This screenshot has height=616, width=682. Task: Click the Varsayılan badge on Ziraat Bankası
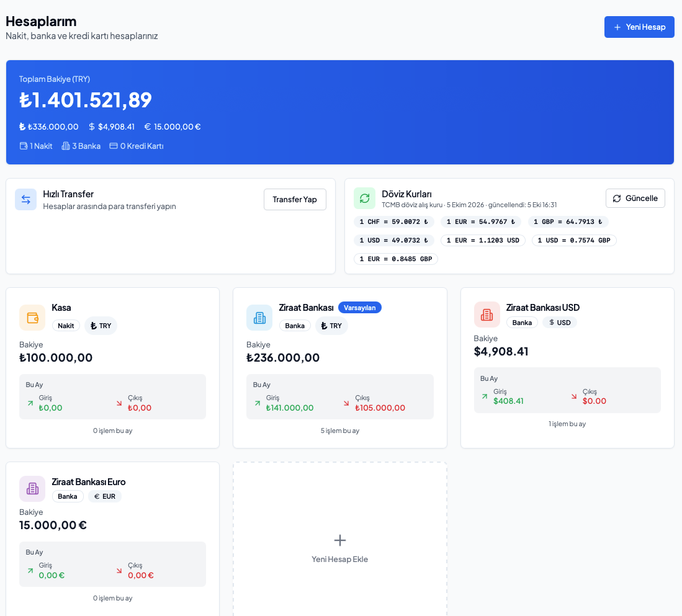pyautogui.click(x=360, y=308)
